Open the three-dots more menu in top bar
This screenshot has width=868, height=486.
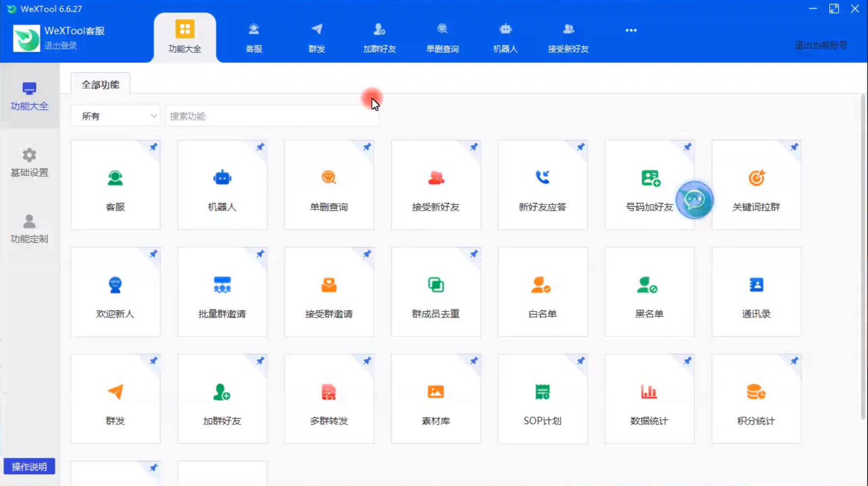(x=631, y=30)
